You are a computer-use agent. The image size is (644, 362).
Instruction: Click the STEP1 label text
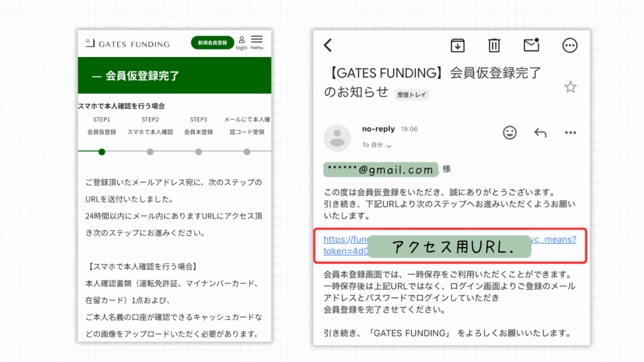[101, 119]
